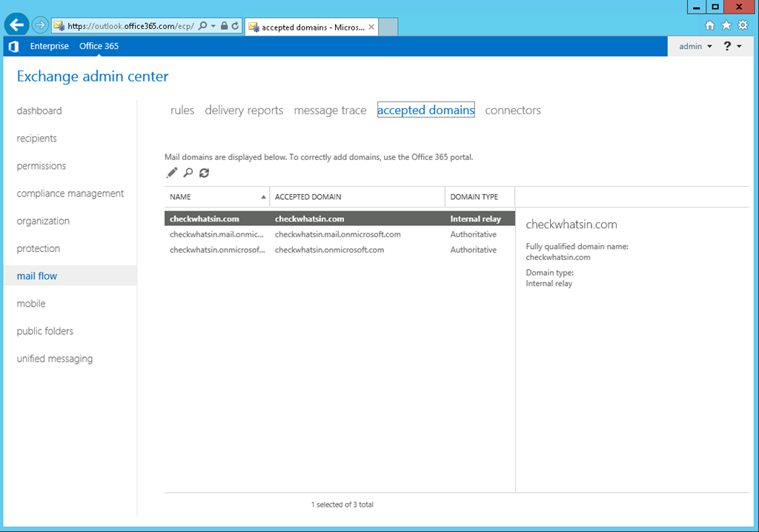This screenshot has height=532, width=759.
Task: Click the address bar search magnifier icon
Action: click(x=203, y=26)
